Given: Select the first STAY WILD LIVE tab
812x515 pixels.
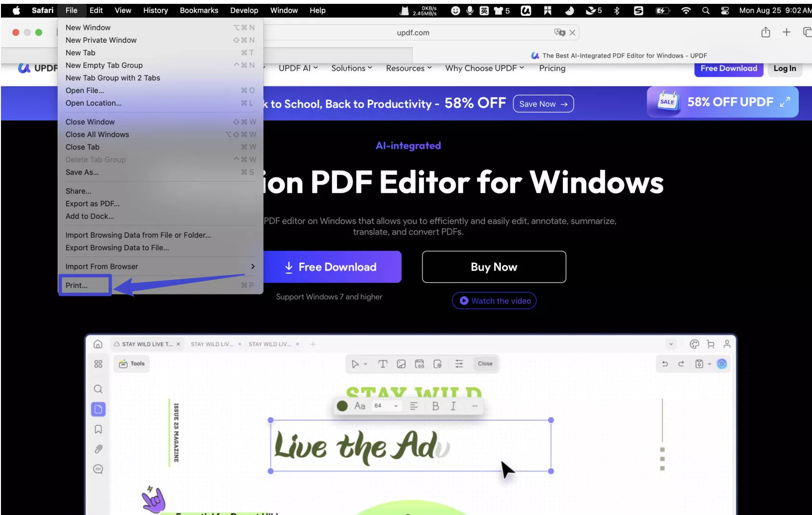Looking at the screenshot, I should point(147,344).
